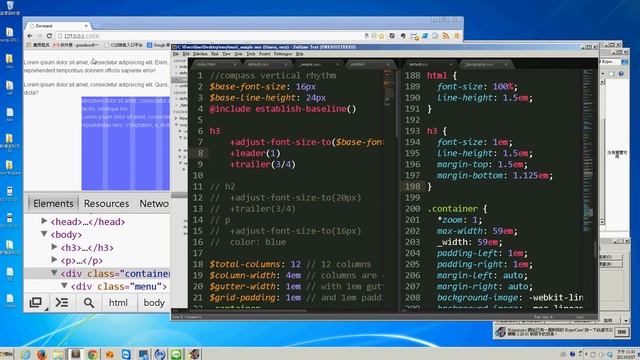Viewport: 640px width, 360px height.
Task: Click line 8 '+leader(1)' in left editor
Action: pos(255,153)
